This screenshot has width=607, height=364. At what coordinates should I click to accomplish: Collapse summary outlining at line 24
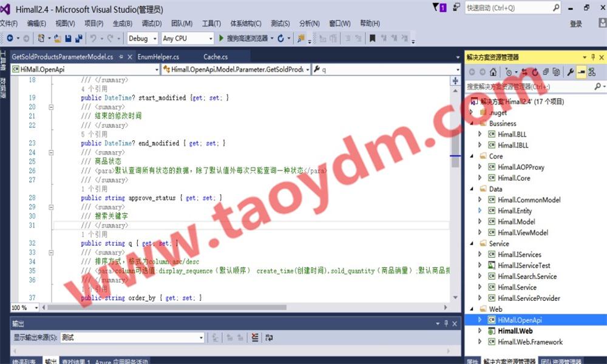tap(51, 153)
